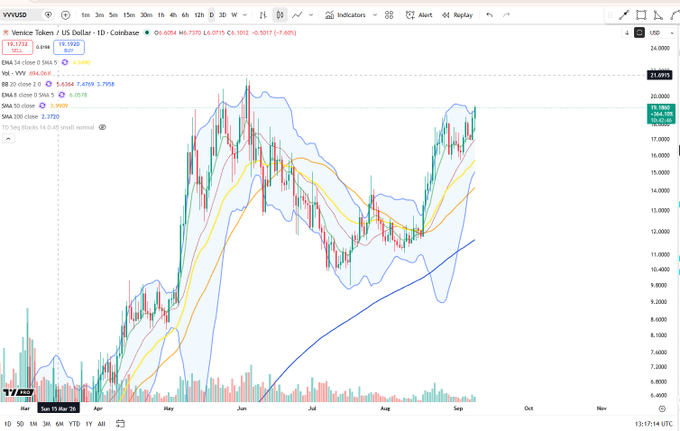The width and height of the screenshot is (680, 431).
Task: Select the D daily timeframe
Action: click(x=212, y=15)
